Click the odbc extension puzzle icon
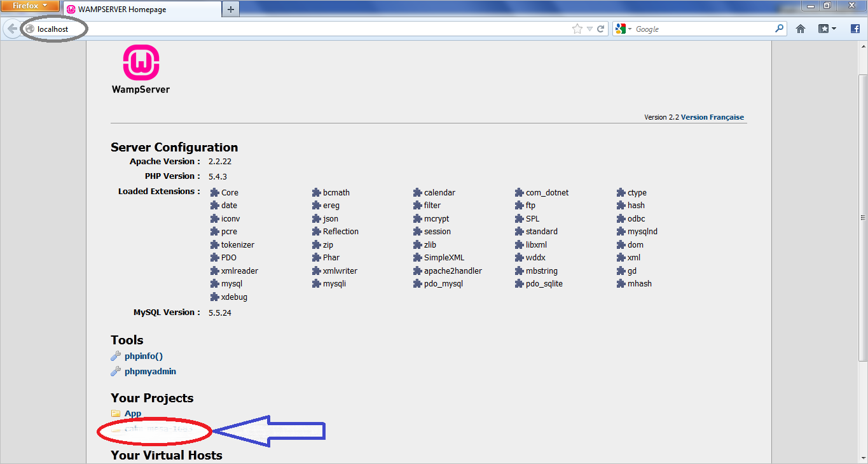The height and width of the screenshot is (464, 868). tap(621, 218)
